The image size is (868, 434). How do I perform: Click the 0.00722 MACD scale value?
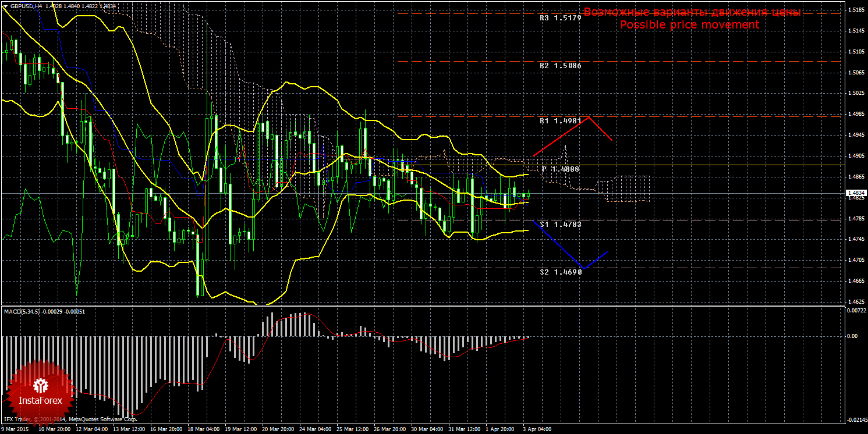[855, 311]
